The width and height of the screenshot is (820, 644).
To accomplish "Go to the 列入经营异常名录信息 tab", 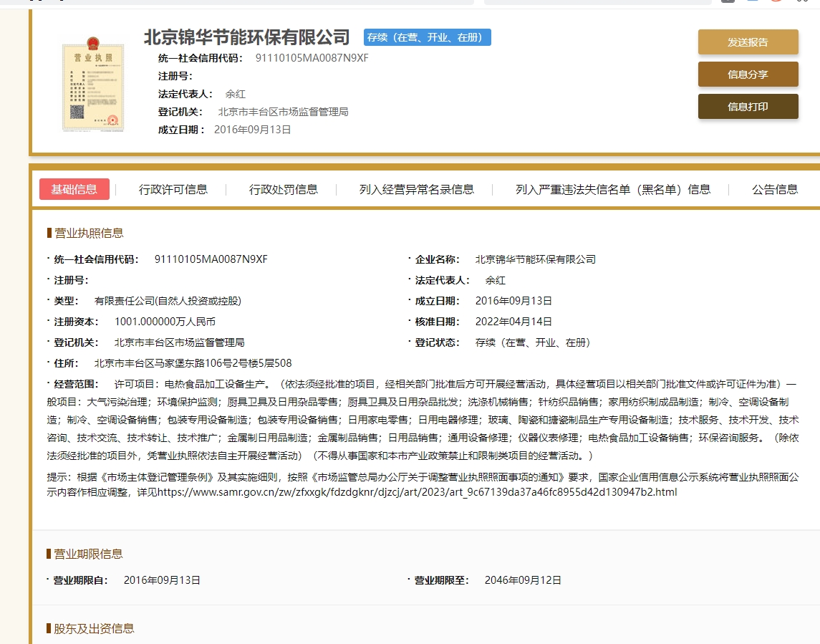I will tap(417, 189).
